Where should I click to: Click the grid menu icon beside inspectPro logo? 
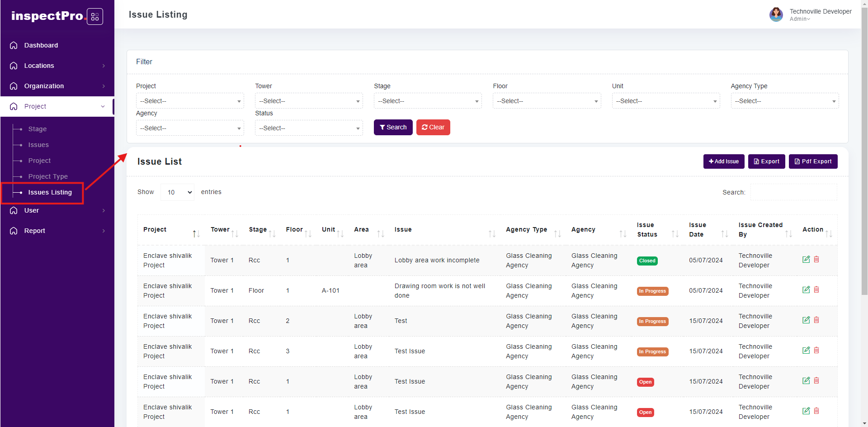coord(94,17)
